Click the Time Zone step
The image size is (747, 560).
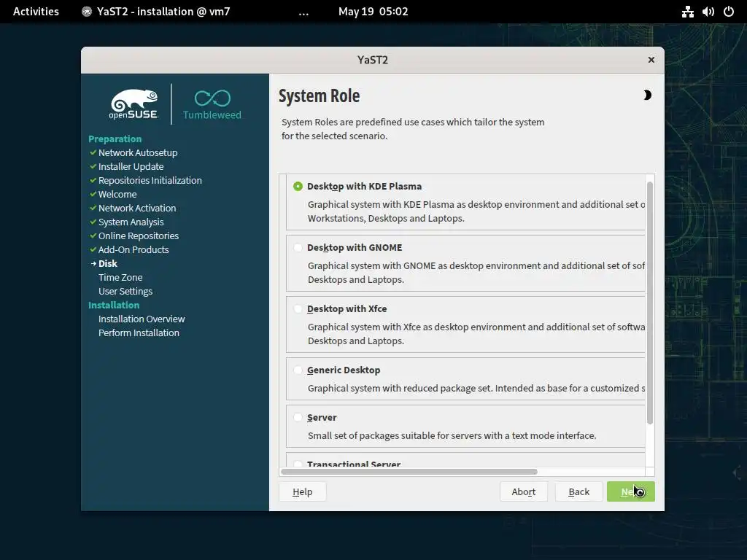[120, 277]
